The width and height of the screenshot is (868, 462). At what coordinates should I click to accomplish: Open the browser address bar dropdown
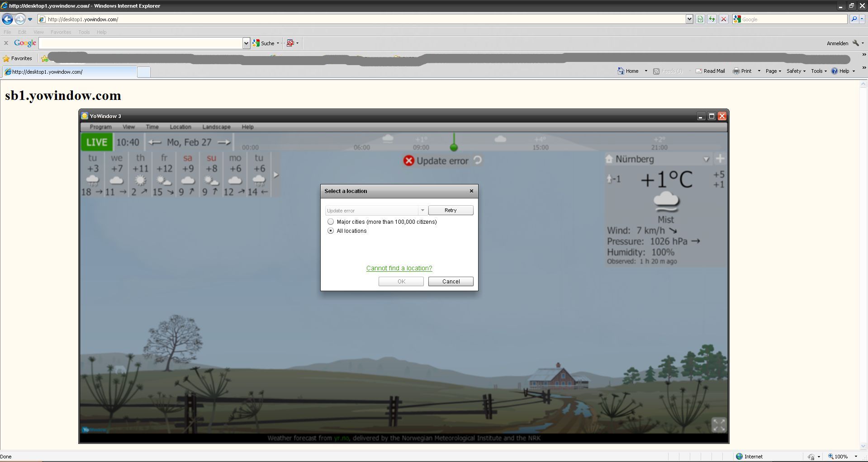pos(689,19)
